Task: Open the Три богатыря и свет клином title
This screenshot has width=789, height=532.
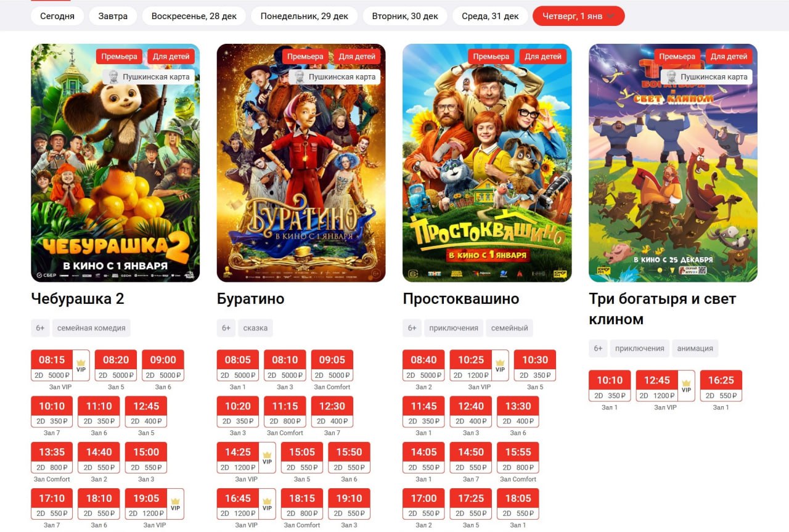Action: [663, 309]
